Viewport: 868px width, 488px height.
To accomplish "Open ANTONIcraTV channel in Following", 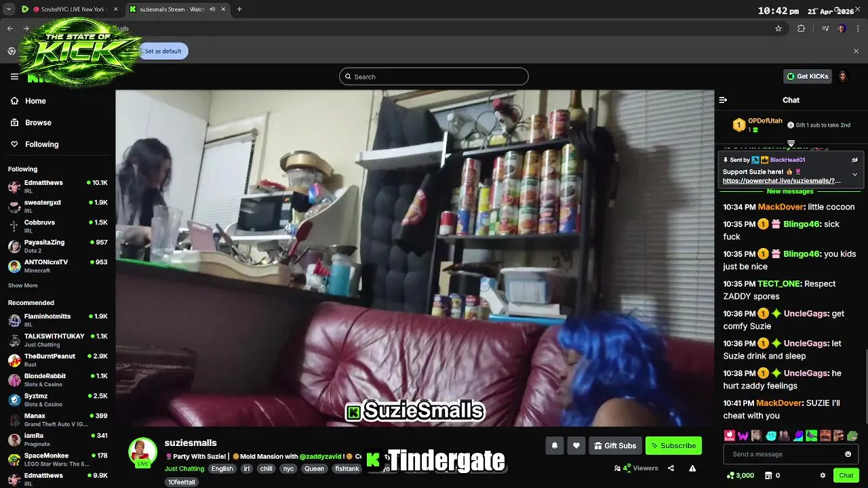I will [58, 266].
